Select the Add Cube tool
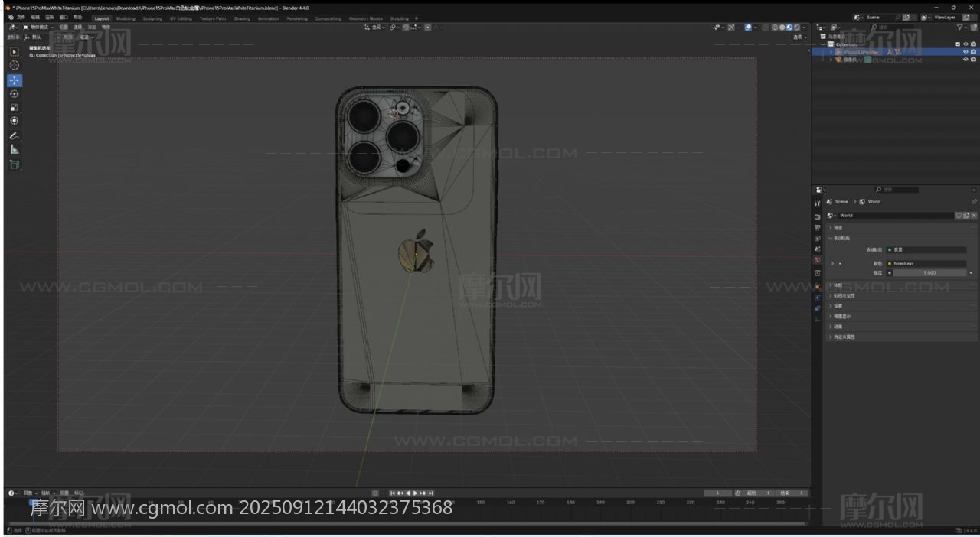 [14, 164]
